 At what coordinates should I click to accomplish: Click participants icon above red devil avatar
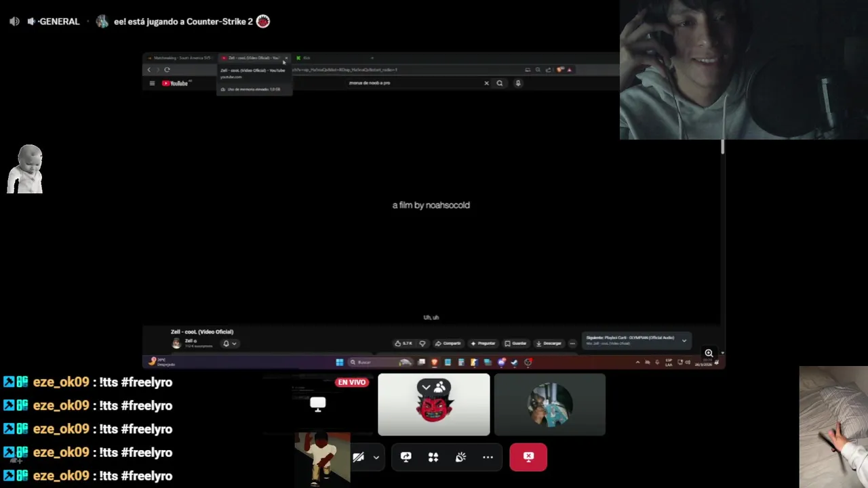[439, 387]
